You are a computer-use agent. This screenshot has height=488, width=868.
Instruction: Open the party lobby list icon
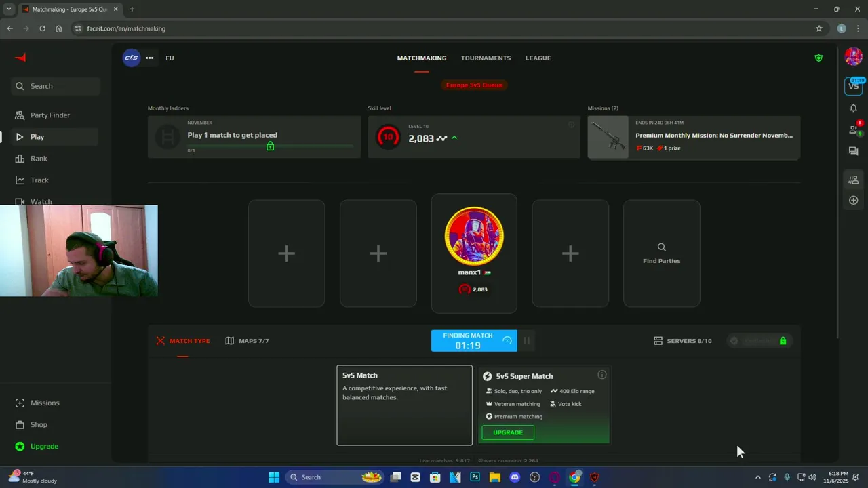point(854,180)
